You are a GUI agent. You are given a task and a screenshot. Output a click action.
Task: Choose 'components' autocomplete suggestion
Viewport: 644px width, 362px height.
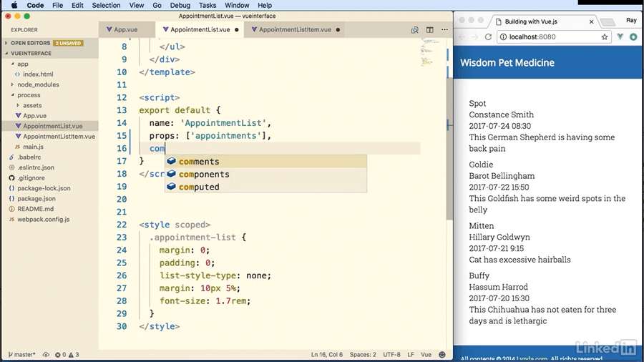pos(265,174)
